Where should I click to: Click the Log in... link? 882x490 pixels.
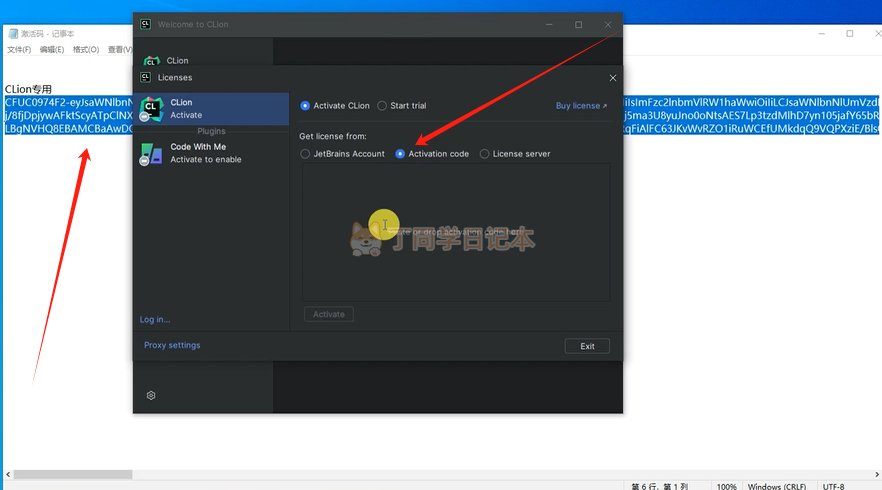155,319
